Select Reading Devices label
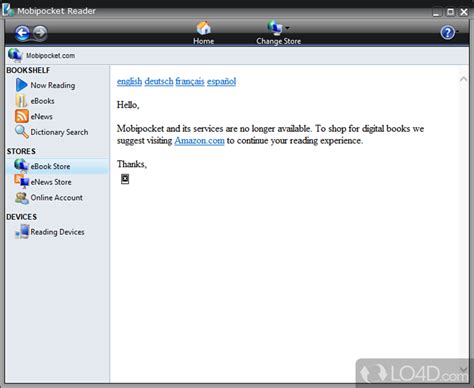This screenshot has width=474, height=388. pos(57,232)
